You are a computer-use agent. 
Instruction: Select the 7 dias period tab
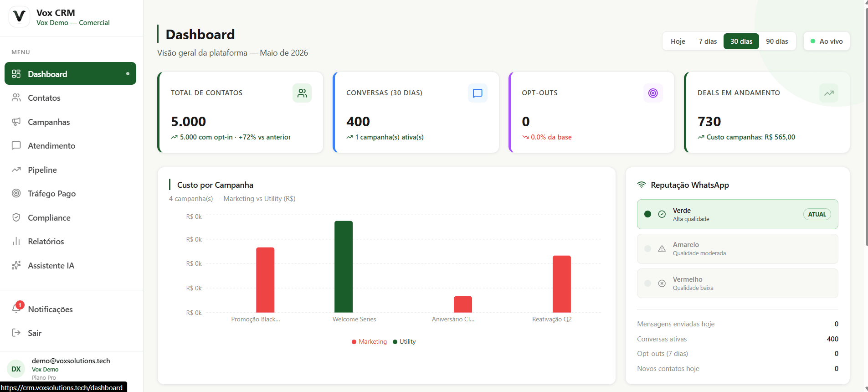click(x=708, y=41)
